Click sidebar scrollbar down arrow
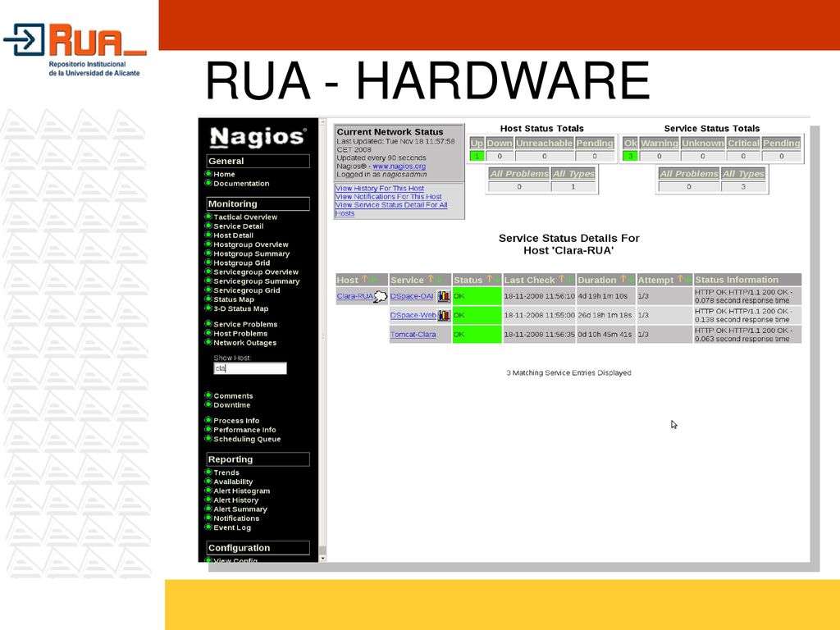This screenshot has width=840, height=630. [322, 558]
